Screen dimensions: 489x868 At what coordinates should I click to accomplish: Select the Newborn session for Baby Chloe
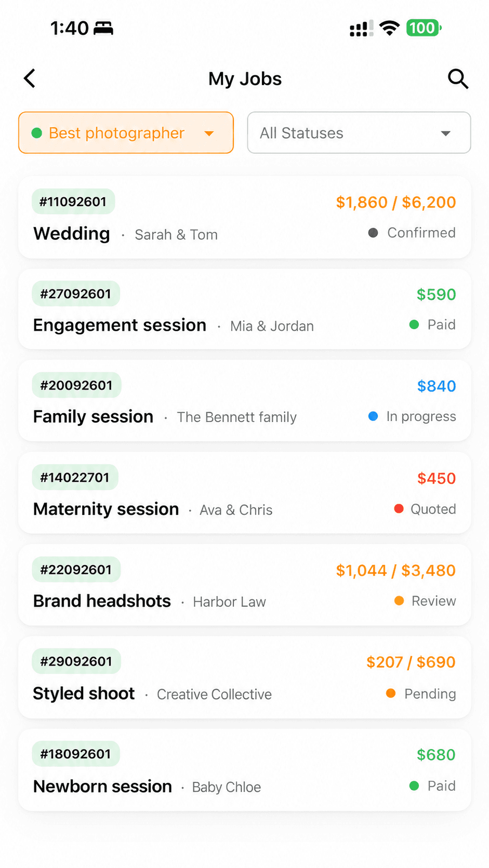tap(245, 770)
